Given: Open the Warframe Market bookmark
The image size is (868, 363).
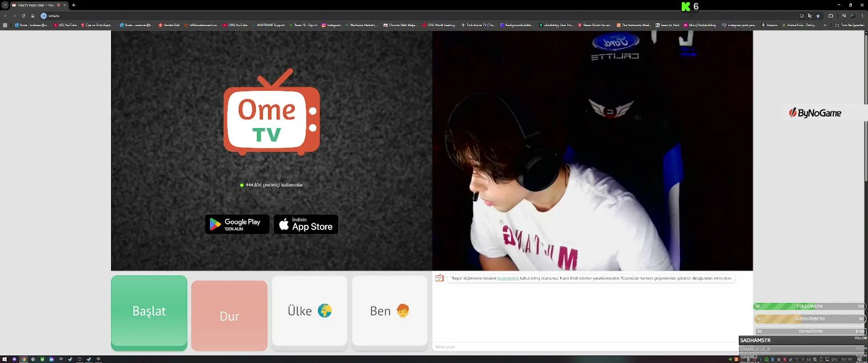Looking at the screenshot, I should pos(361,25).
